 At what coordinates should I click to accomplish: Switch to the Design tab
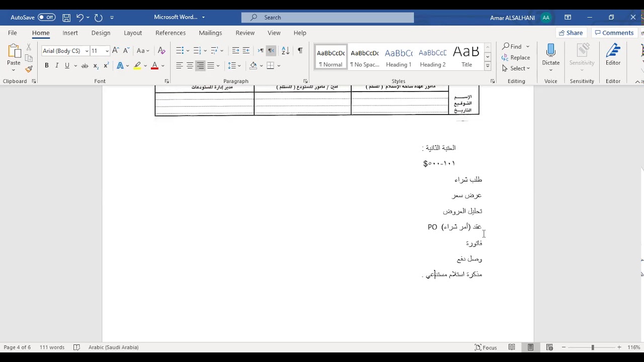(101, 33)
